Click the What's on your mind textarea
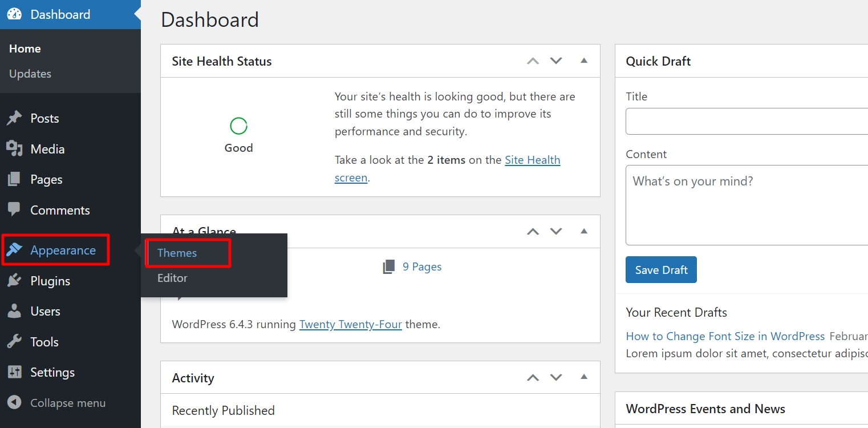 coord(747,205)
